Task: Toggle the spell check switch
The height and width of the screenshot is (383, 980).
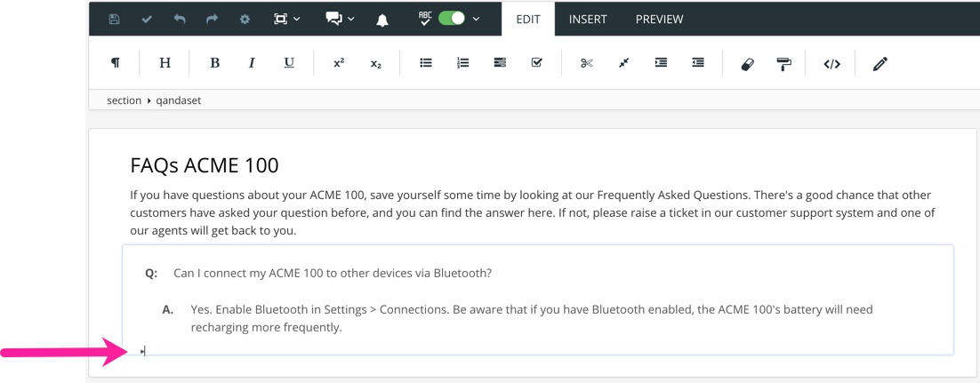Action: pos(452,19)
